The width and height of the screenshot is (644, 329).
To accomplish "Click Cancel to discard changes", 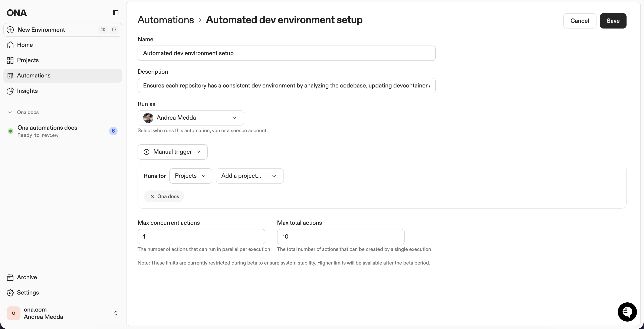I will tap(579, 21).
